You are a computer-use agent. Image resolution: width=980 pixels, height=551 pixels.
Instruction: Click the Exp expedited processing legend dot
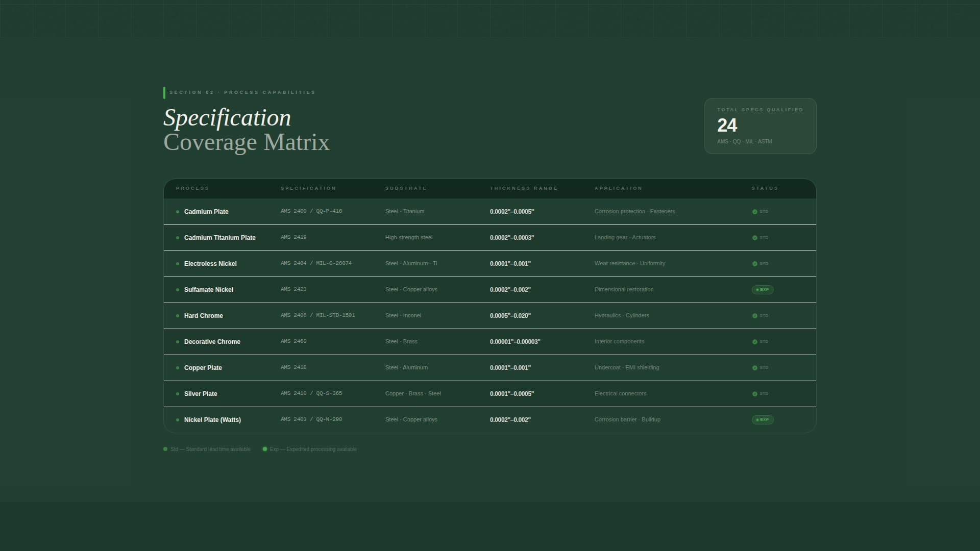265,449
